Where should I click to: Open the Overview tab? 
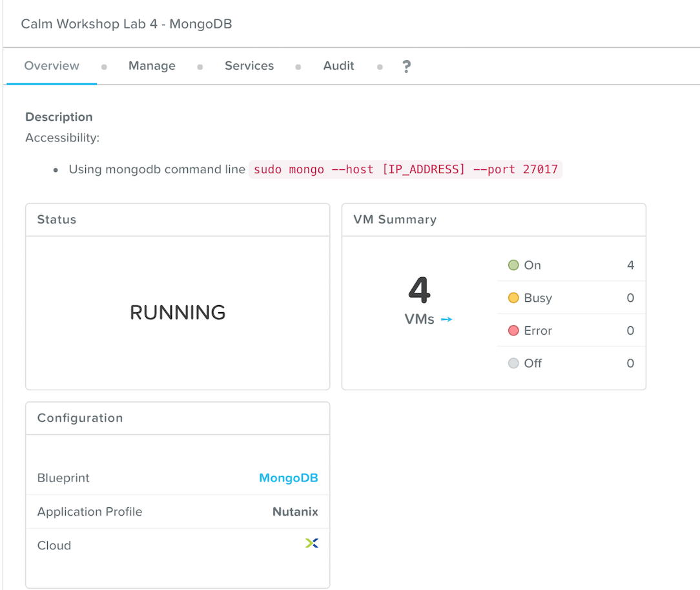52,66
